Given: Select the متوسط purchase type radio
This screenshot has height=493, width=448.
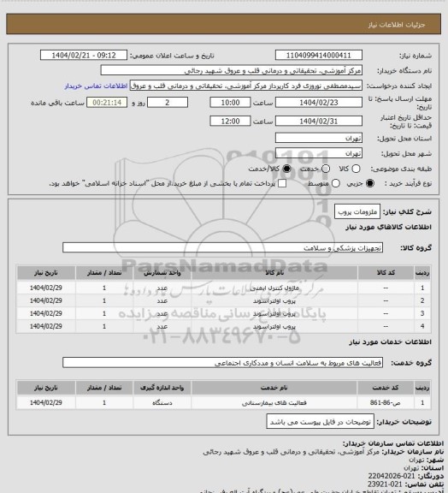Looking at the screenshot, I should coord(336,183).
